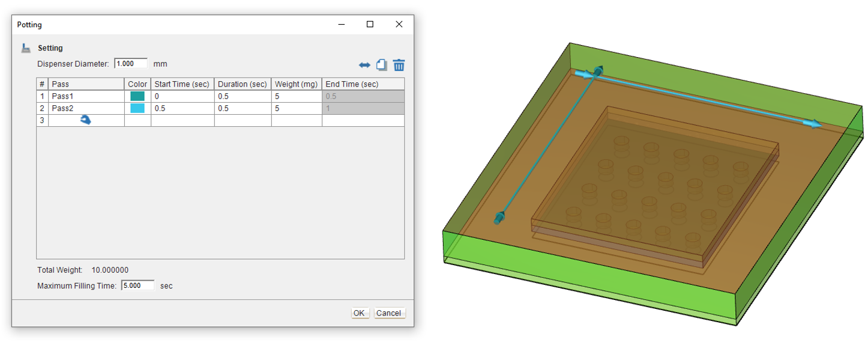Click the trash delete icon
868x345 pixels.
tap(399, 65)
